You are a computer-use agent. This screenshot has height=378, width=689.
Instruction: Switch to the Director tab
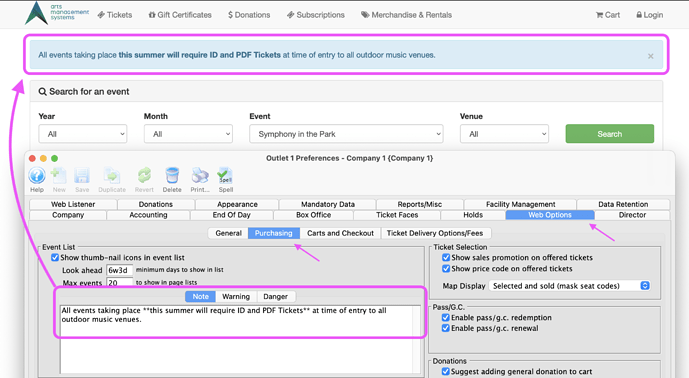pyautogui.click(x=632, y=215)
